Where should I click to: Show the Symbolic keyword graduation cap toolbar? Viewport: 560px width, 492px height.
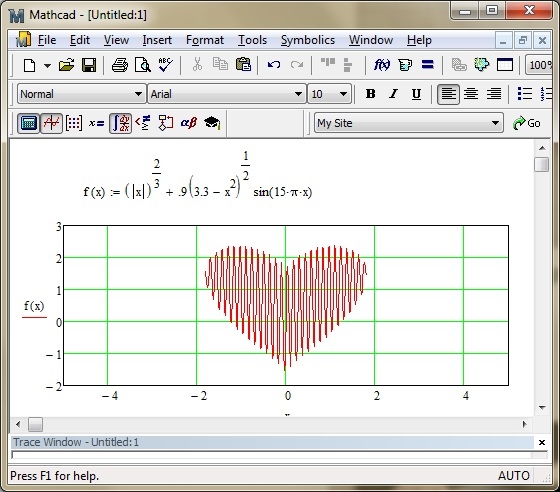tap(212, 123)
